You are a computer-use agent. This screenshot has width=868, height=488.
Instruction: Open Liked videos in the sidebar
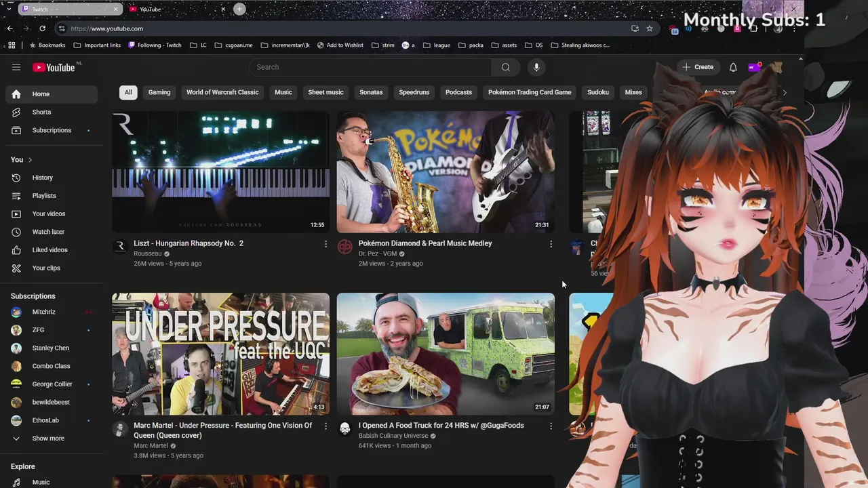tap(52, 250)
